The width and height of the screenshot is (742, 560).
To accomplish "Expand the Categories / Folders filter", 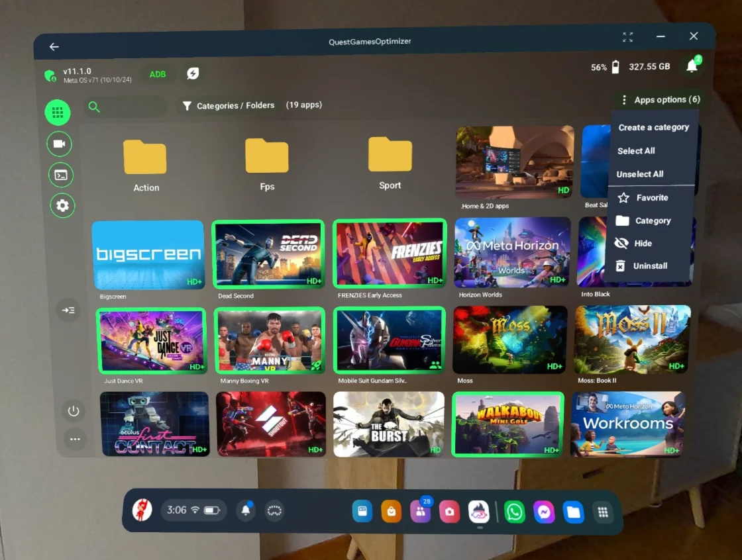I will (228, 106).
